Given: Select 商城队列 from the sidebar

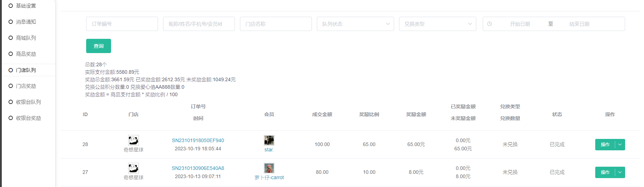Looking at the screenshot, I should [x=26, y=38].
